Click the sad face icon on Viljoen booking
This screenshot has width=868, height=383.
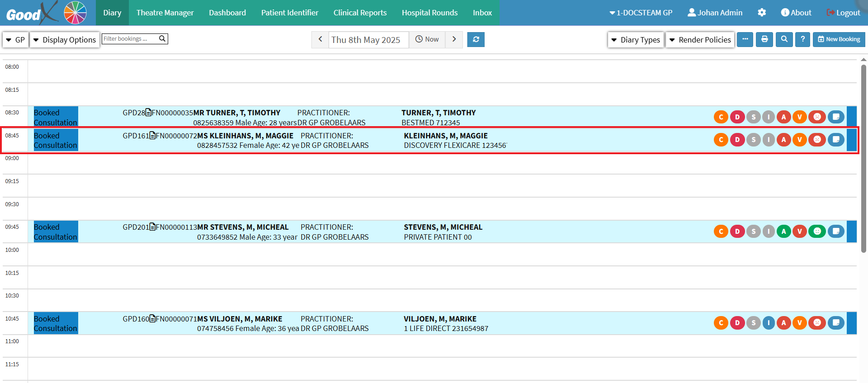coord(817,323)
